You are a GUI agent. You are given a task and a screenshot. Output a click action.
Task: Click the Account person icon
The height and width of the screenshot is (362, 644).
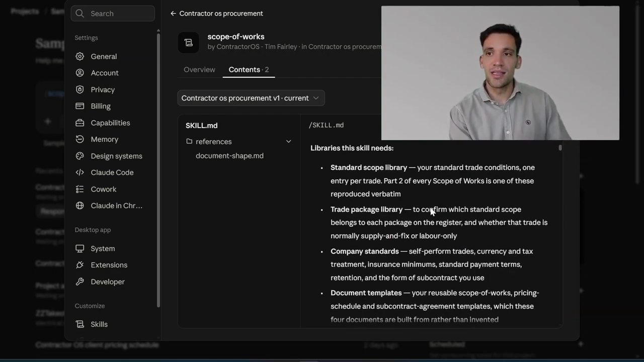(x=79, y=73)
